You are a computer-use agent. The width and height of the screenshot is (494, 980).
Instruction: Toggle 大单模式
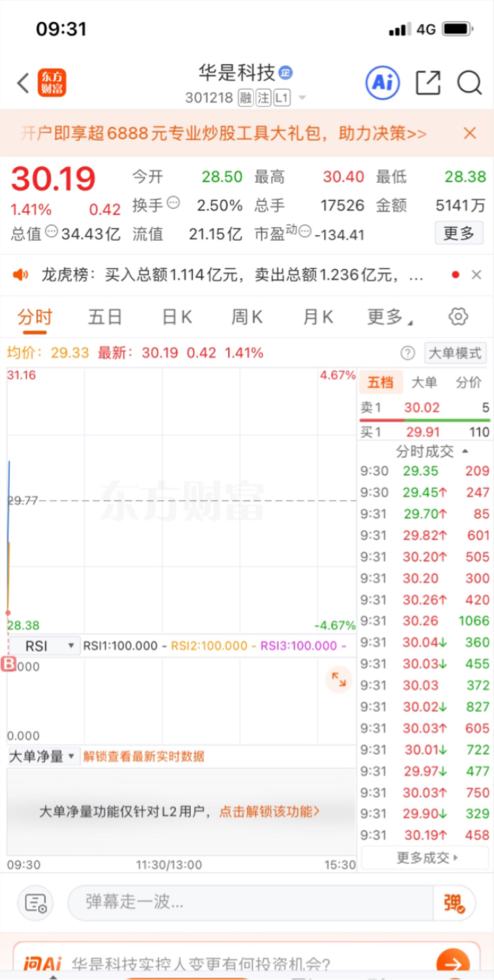[455, 353]
